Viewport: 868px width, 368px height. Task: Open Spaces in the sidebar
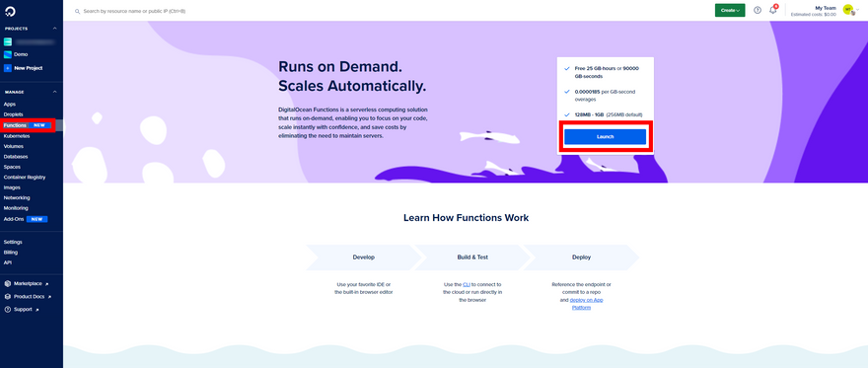tap(12, 167)
